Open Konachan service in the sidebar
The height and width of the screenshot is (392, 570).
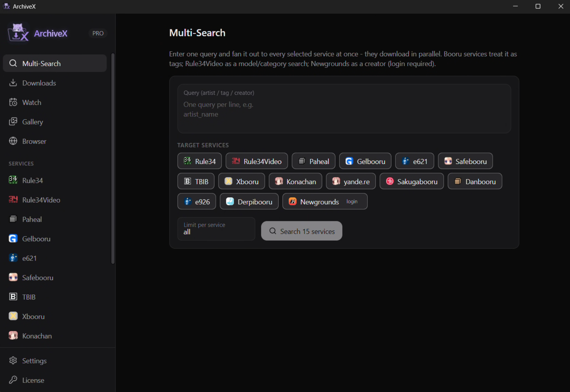pyautogui.click(x=55, y=336)
